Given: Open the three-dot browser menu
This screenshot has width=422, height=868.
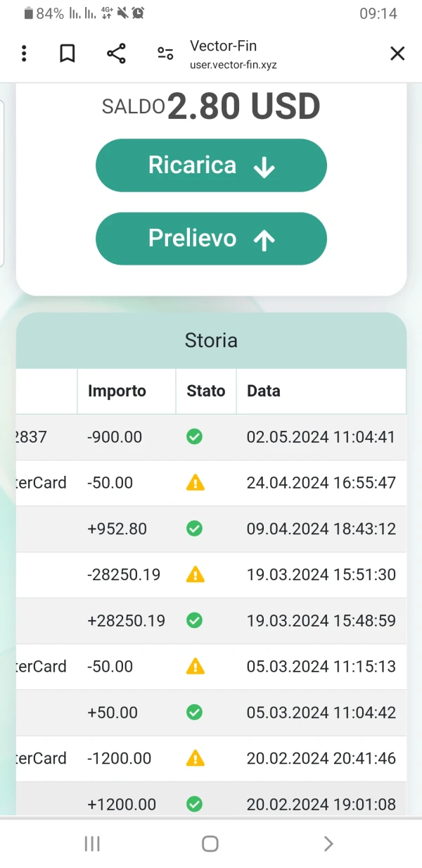Looking at the screenshot, I should (x=24, y=54).
